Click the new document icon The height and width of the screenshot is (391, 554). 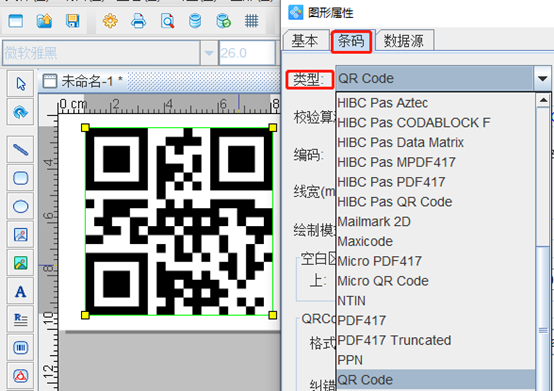16,21
